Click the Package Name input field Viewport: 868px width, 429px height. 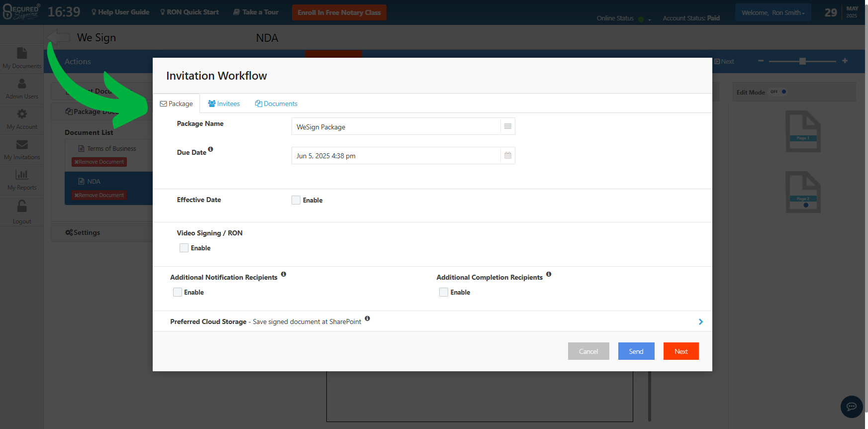(395, 127)
